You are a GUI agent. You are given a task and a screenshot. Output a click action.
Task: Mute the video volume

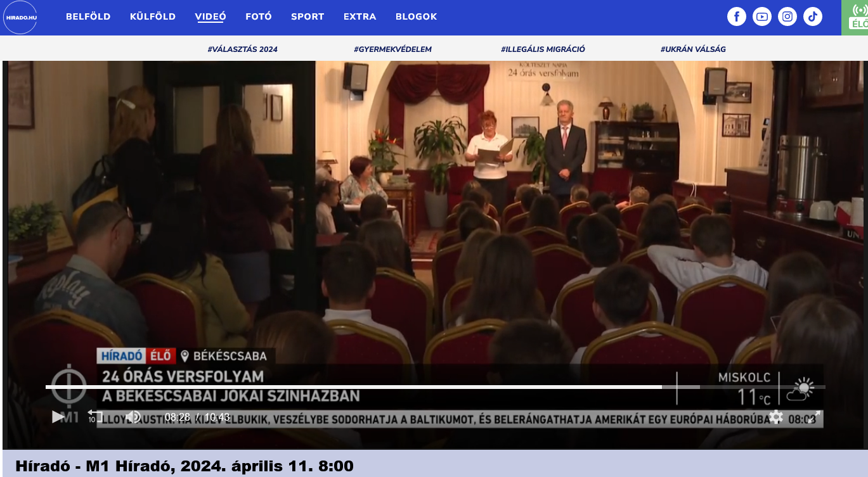pos(133,417)
